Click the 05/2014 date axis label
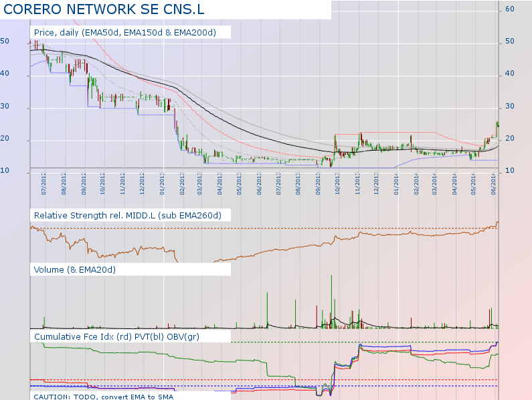The height and width of the screenshot is (400, 532). tap(474, 184)
